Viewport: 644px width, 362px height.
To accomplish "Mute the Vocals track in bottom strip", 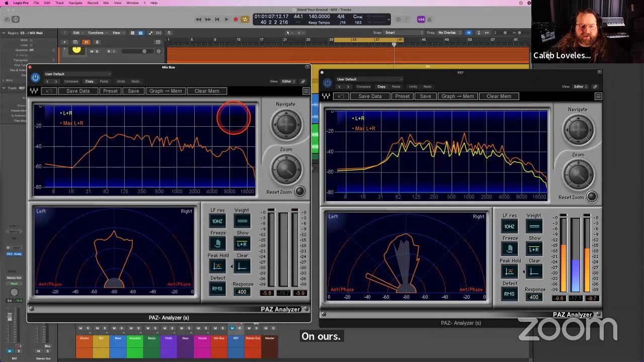I will [x=198, y=328].
